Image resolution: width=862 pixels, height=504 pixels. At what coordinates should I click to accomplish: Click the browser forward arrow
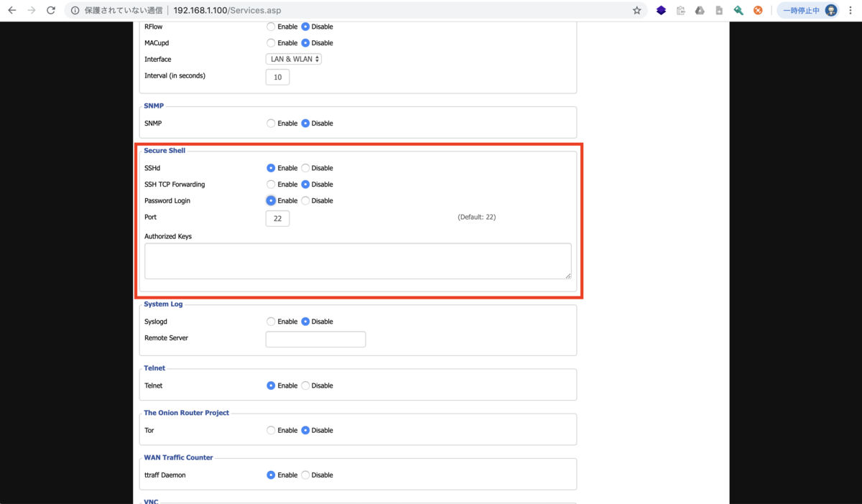tap(31, 11)
